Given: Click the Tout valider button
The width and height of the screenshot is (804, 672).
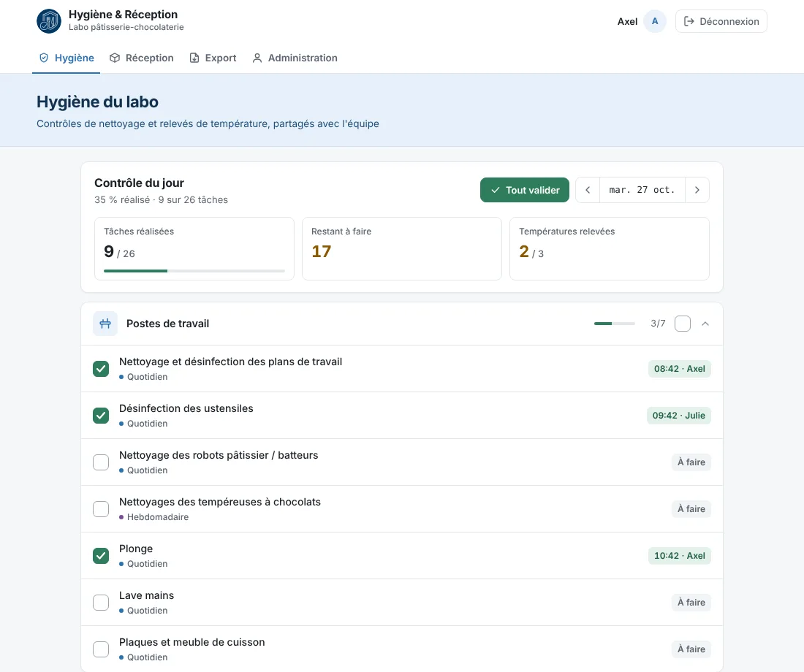Looking at the screenshot, I should [x=525, y=190].
